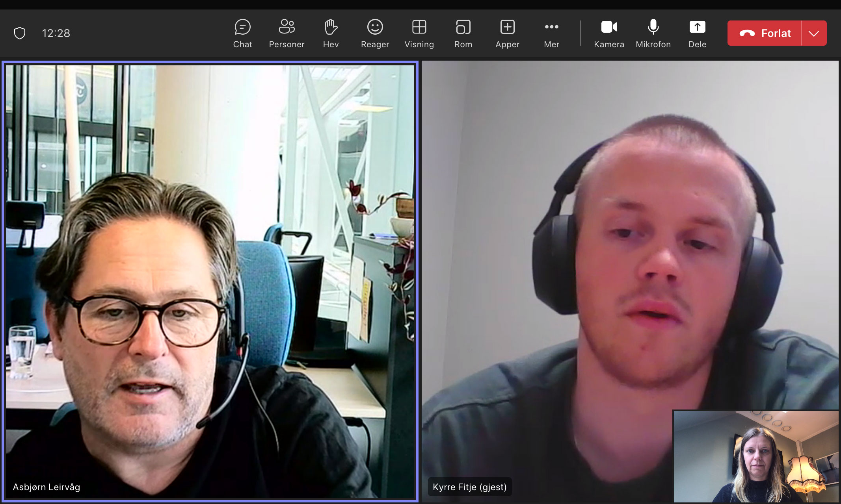Click the Kyrre Fitje (gjest) label
This screenshot has height=504, width=841.
tap(469, 487)
